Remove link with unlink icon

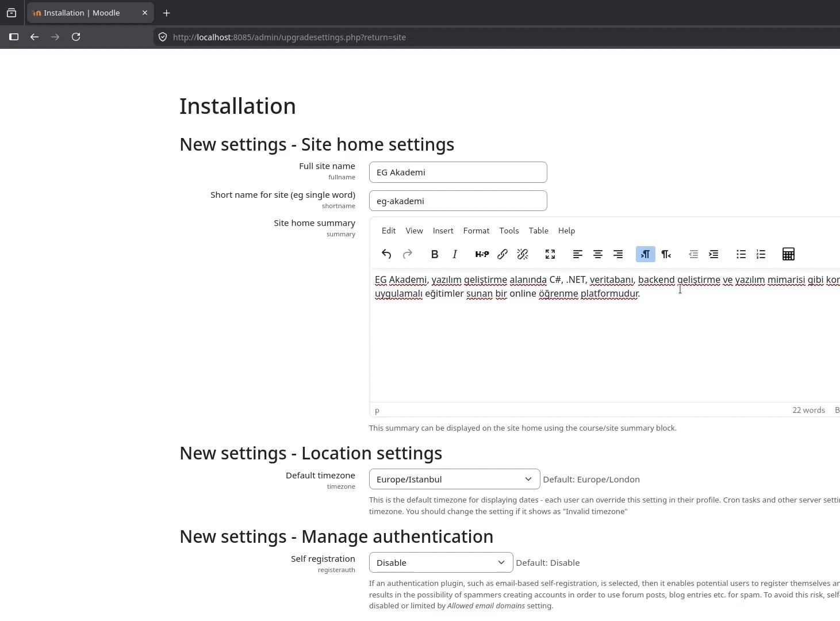pyautogui.click(x=523, y=254)
